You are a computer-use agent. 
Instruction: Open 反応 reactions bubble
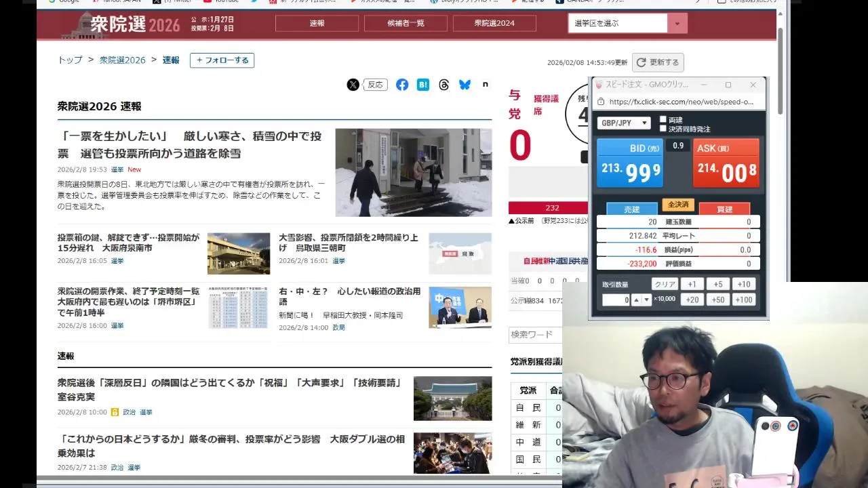coord(375,85)
